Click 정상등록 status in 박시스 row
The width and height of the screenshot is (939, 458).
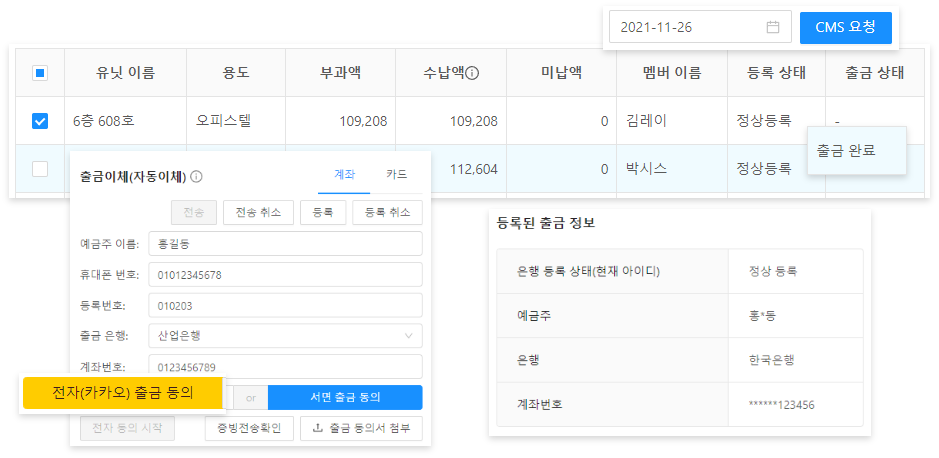(x=764, y=169)
